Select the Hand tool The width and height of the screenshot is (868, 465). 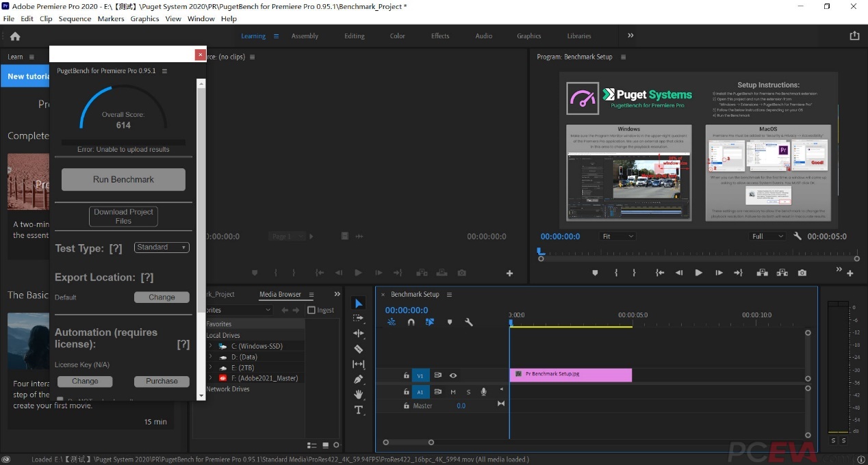[359, 395]
